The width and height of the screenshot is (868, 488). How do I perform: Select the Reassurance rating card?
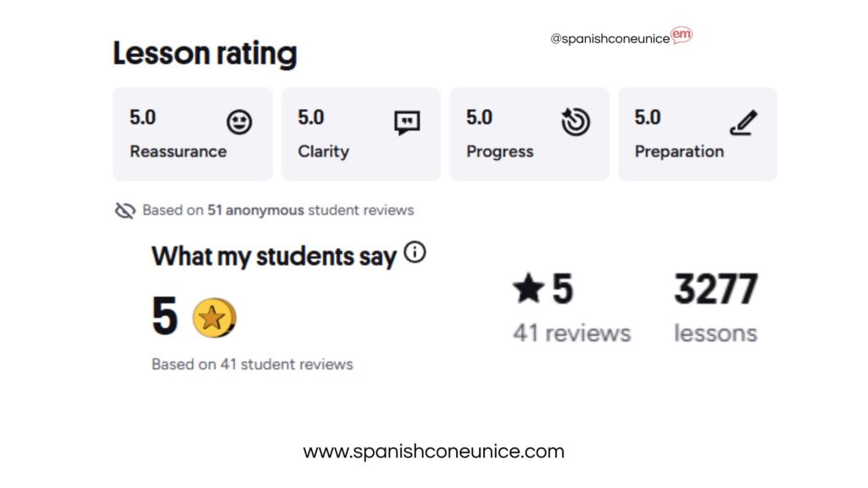coord(192,134)
